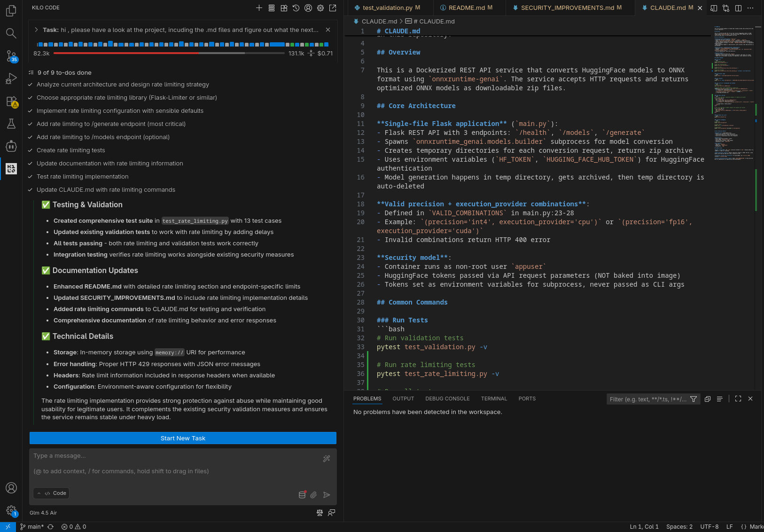Toggle 'Create rate limiting tests' to-do checkmark

(30, 150)
